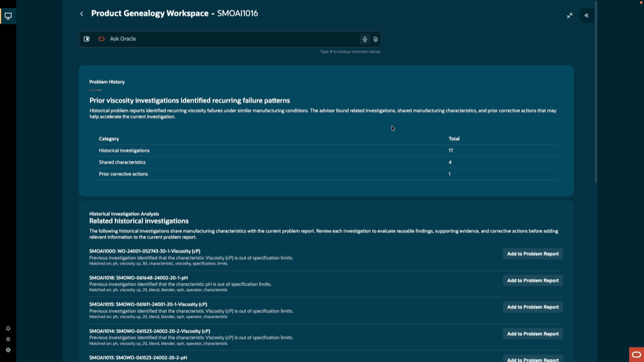Screen dimensions: 644x362
Task: Open the SMOAI1013 investigation entry title
Action: click(x=138, y=357)
